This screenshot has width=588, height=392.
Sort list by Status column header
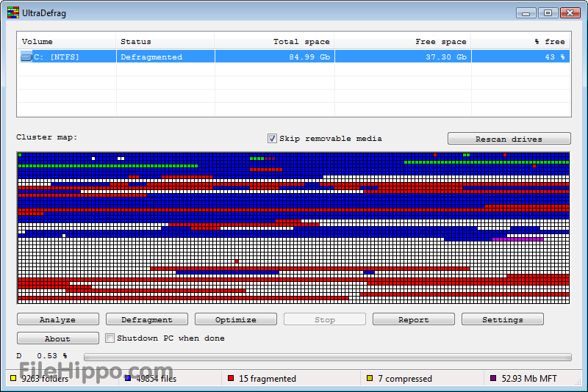pyautogui.click(x=165, y=42)
